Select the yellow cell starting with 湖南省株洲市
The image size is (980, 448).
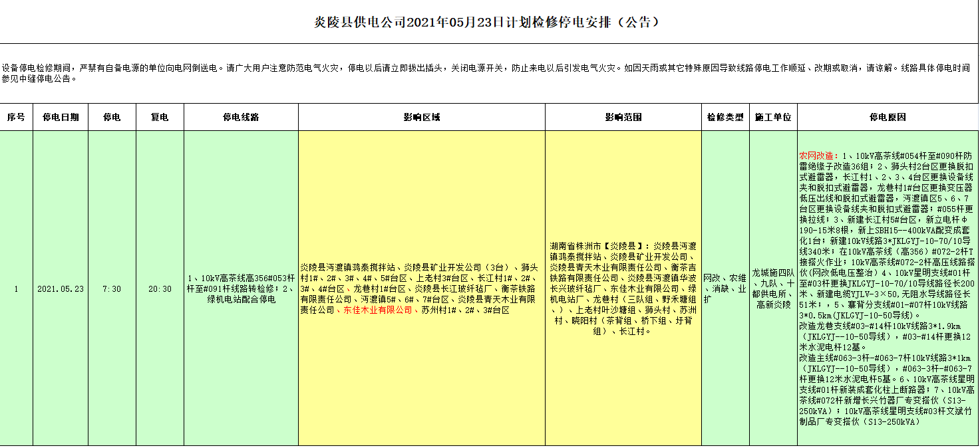[x=623, y=288]
